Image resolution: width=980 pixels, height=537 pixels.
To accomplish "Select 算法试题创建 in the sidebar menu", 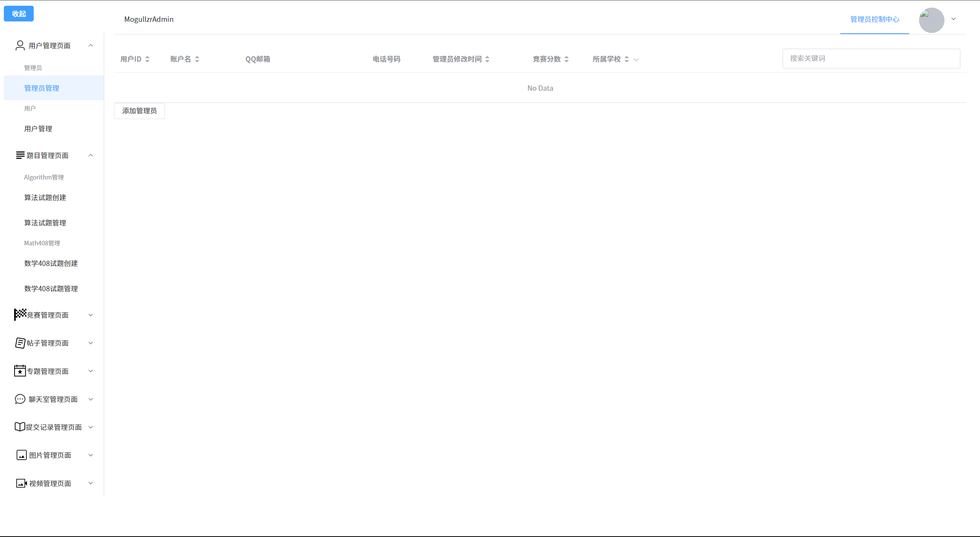I will pos(45,197).
